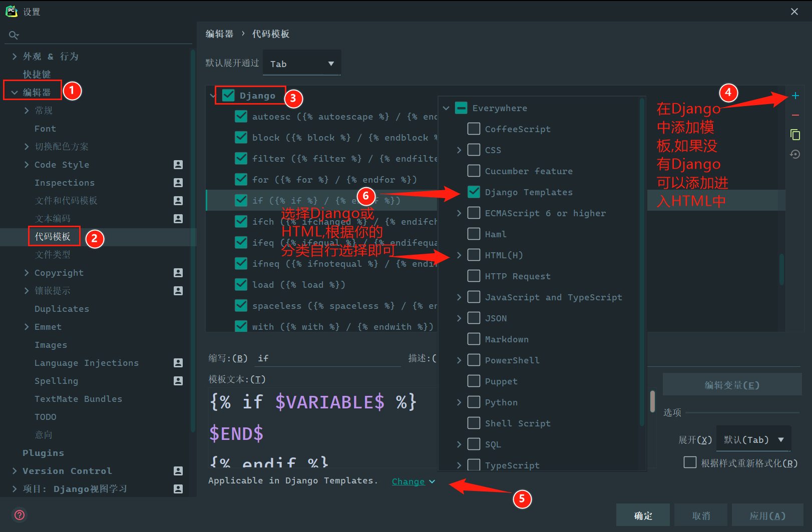The width and height of the screenshot is (812, 532).
Task: Expand the 外观 & 行为 tree node
Action: pos(15,57)
